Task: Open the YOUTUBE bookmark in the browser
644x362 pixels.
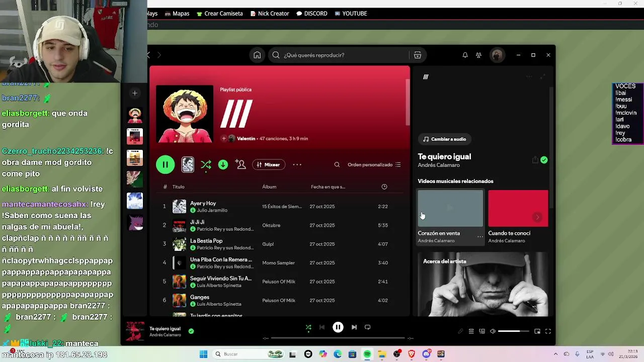Action: click(x=351, y=14)
